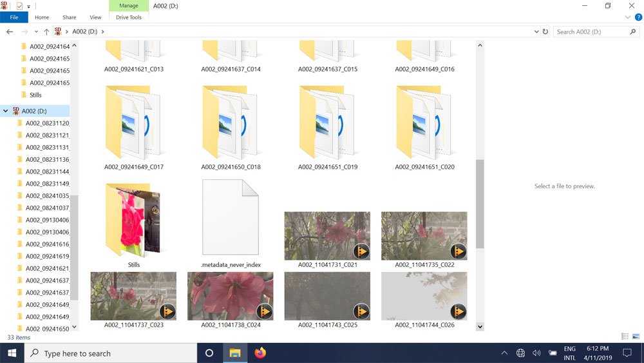
Task: Select folder A002_09241649_C016
Action: pyautogui.click(x=424, y=57)
